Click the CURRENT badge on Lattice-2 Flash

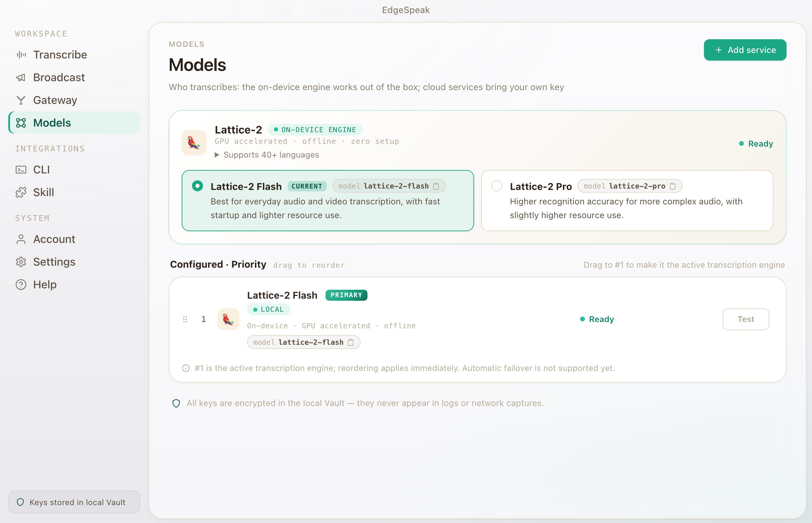307,186
